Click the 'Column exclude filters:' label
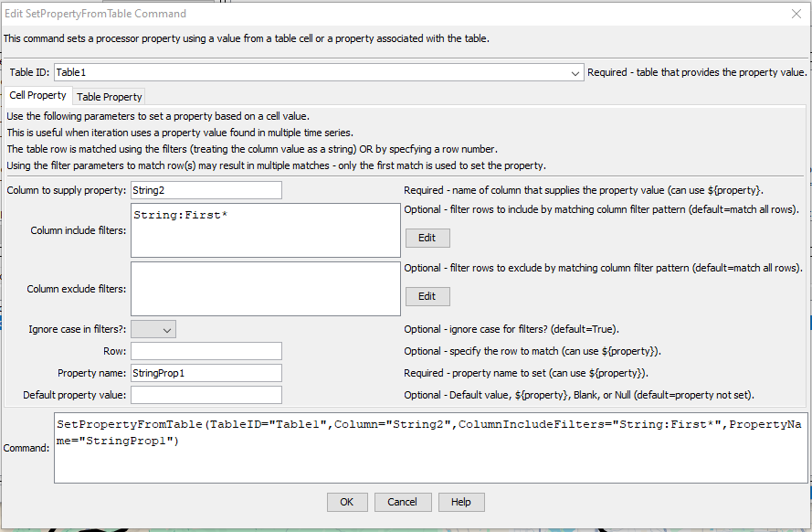 77,289
